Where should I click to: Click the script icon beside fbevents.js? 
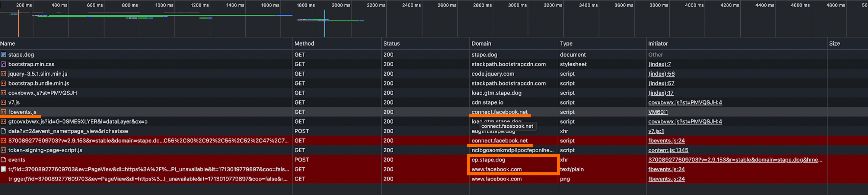[3, 112]
